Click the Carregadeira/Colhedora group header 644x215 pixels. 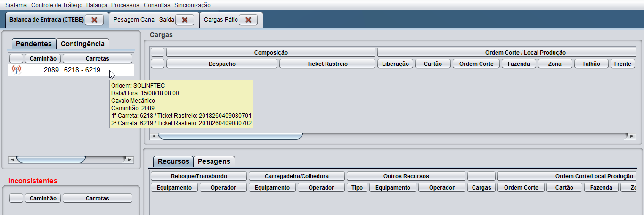point(297,176)
